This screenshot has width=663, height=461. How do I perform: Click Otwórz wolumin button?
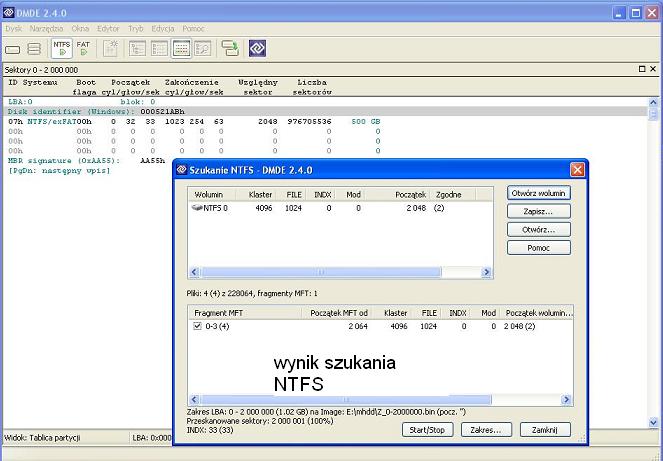(x=539, y=193)
